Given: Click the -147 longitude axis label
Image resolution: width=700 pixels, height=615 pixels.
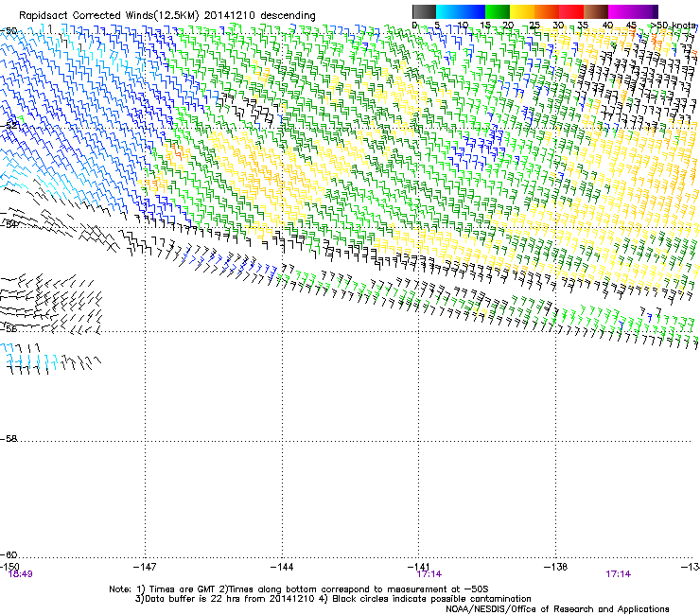Looking at the screenshot, I should (x=145, y=567).
